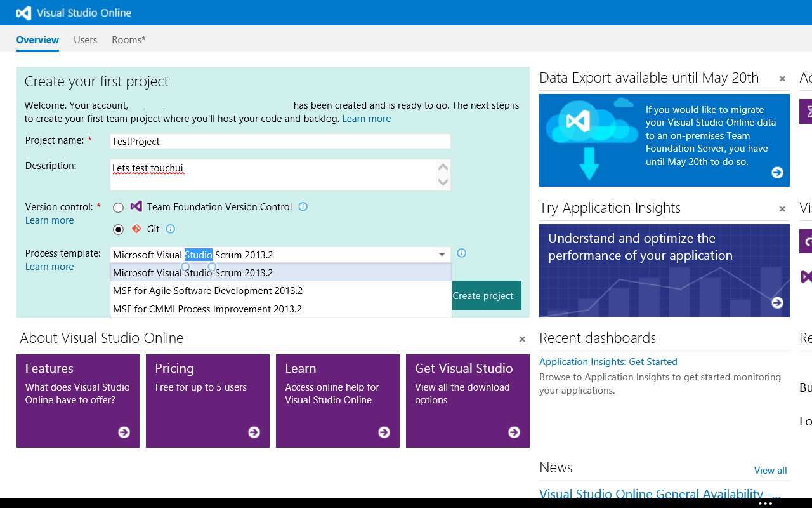Open info icon next to Git

coord(171,229)
